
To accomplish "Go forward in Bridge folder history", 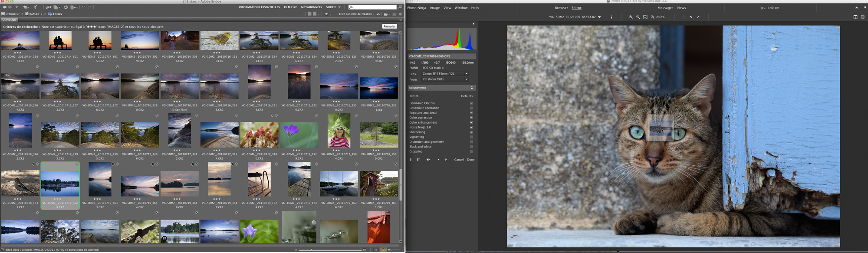I will coord(10,7).
